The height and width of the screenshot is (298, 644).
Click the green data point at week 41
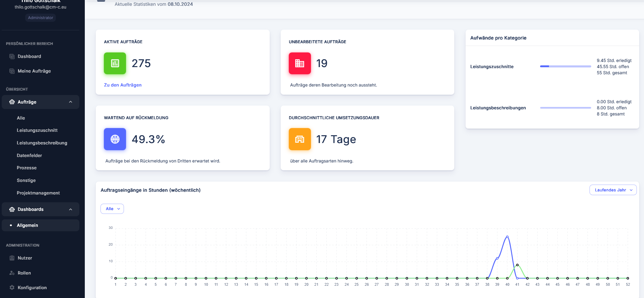click(x=517, y=265)
